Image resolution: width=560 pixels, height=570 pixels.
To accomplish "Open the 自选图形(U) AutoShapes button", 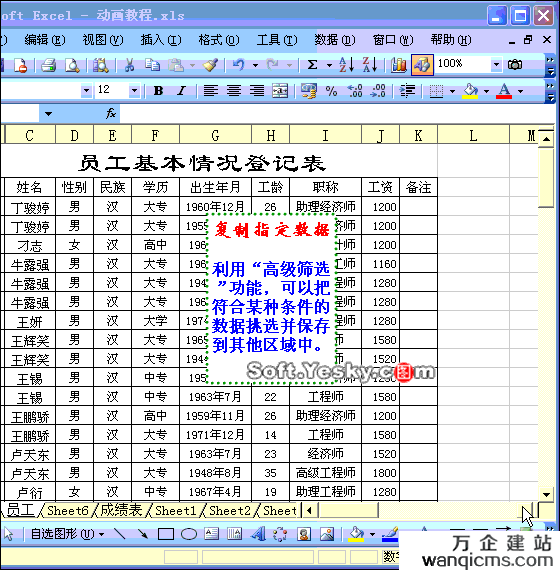I will point(67,534).
